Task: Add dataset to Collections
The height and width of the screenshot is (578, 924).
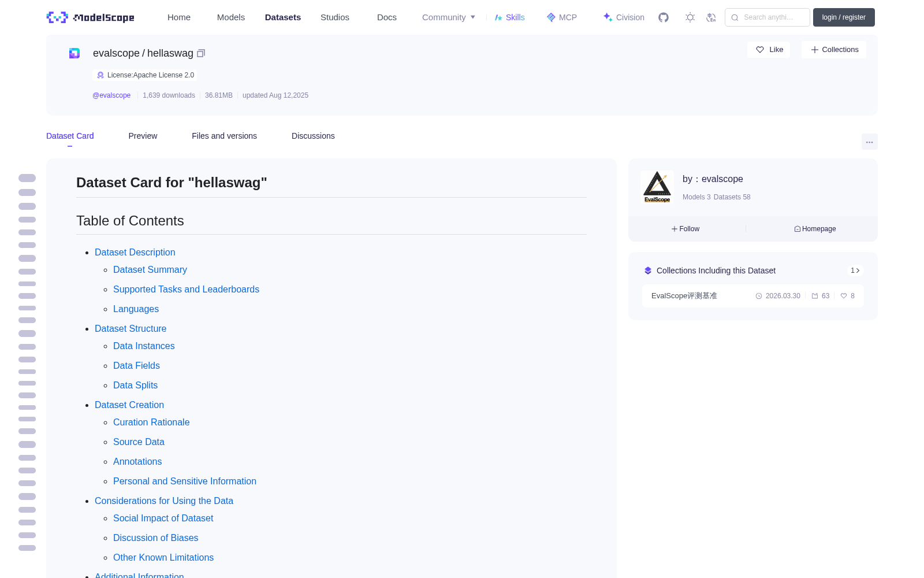Action: point(834,50)
